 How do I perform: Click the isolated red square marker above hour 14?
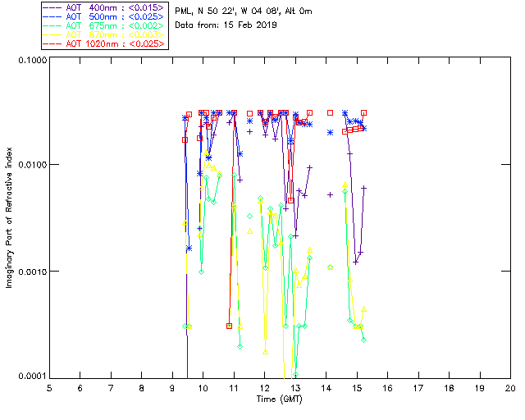tap(330, 113)
